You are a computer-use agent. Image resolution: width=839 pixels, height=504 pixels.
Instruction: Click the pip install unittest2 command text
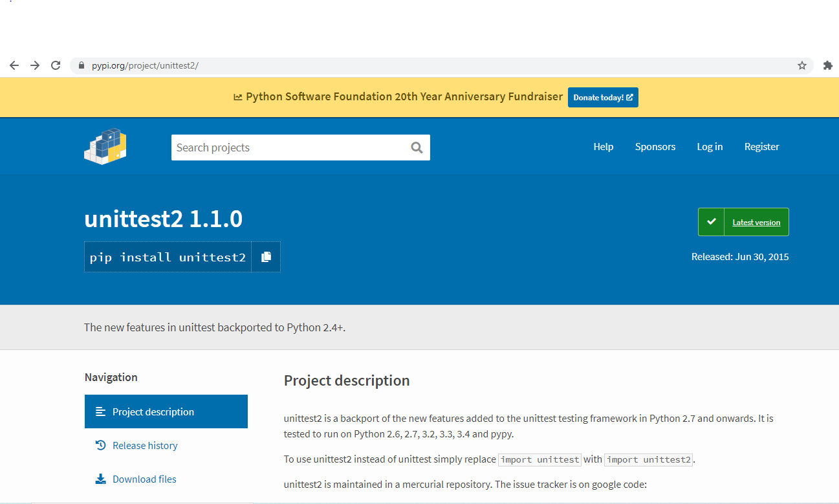tap(168, 257)
